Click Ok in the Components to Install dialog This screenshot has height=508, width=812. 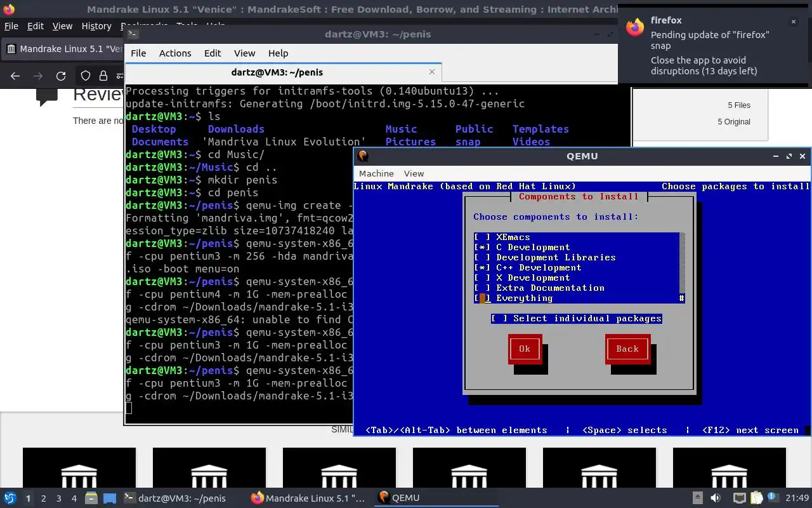(x=524, y=349)
